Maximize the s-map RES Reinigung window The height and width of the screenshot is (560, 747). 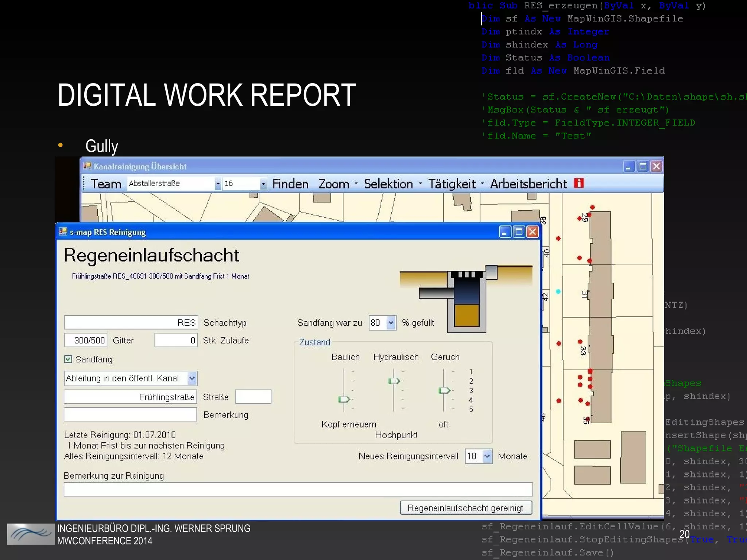[519, 232]
